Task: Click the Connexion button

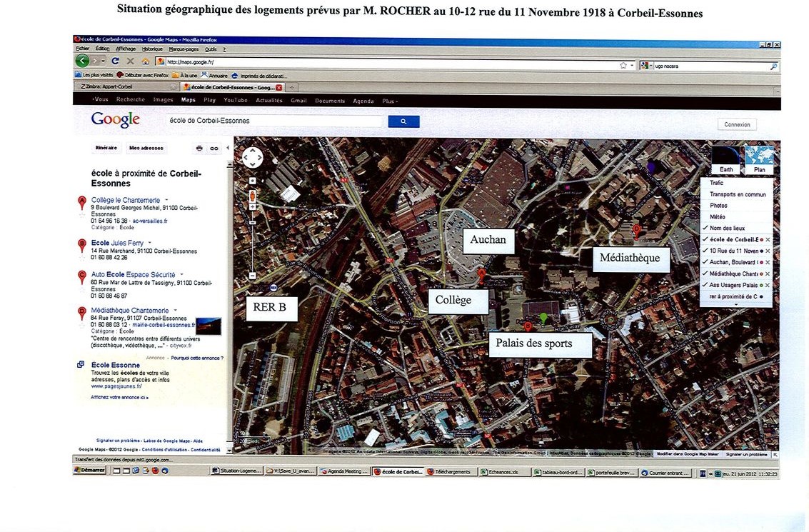Action: [x=737, y=124]
